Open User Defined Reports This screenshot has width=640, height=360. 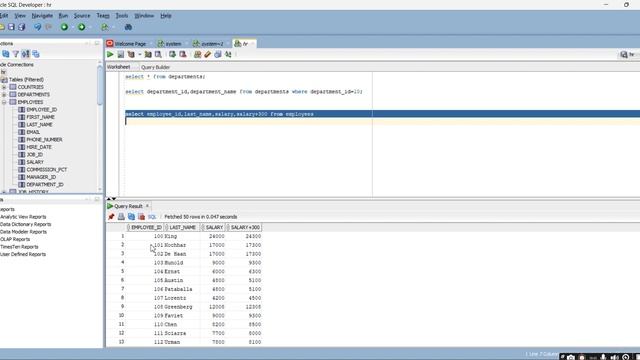pos(23,254)
